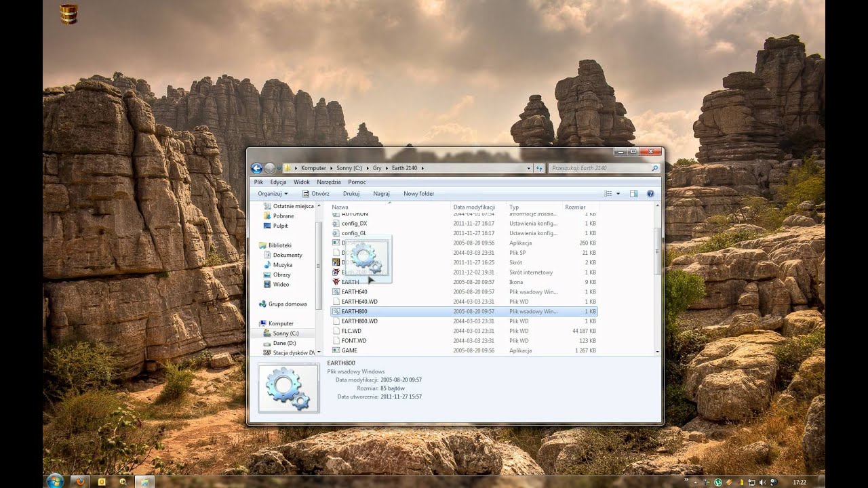868x488 pixels.
Task: Select the Komputer breadcrumb segment
Action: point(313,168)
